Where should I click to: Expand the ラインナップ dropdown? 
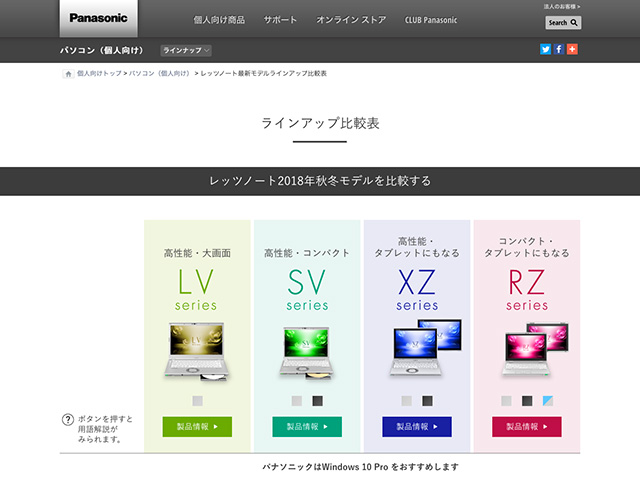[x=186, y=51]
